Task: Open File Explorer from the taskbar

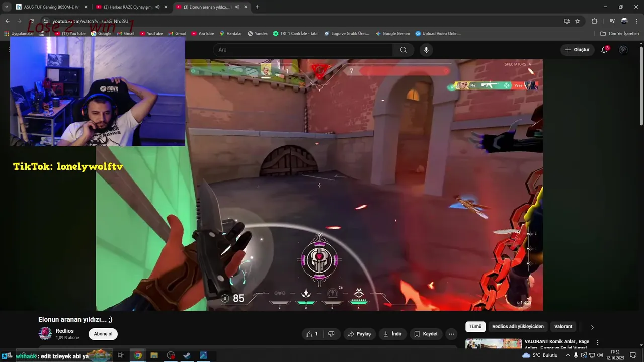Action: point(154,355)
